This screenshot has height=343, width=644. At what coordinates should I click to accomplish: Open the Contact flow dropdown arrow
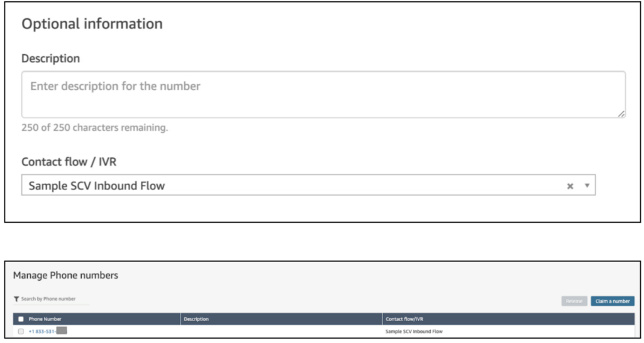(x=587, y=186)
